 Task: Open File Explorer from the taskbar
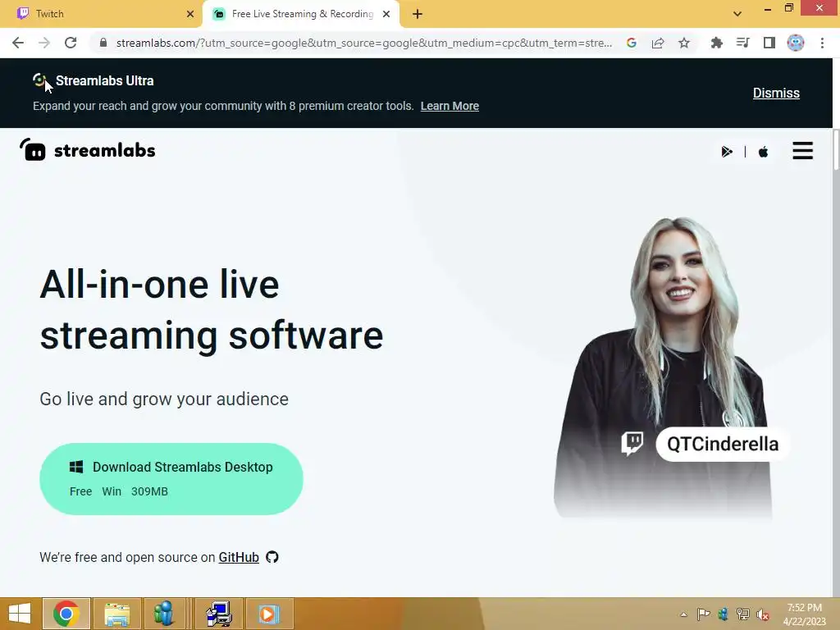point(117,614)
